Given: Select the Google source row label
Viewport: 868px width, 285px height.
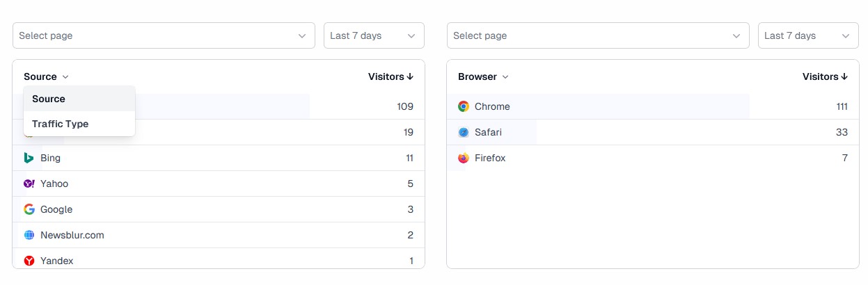Looking at the screenshot, I should pyautogui.click(x=56, y=209).
